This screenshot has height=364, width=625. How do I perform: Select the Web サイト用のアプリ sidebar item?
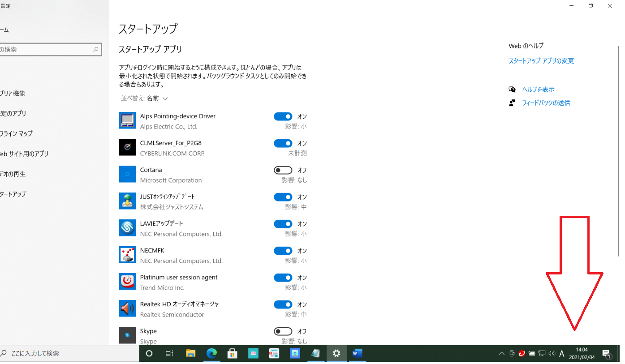(54, 154)
